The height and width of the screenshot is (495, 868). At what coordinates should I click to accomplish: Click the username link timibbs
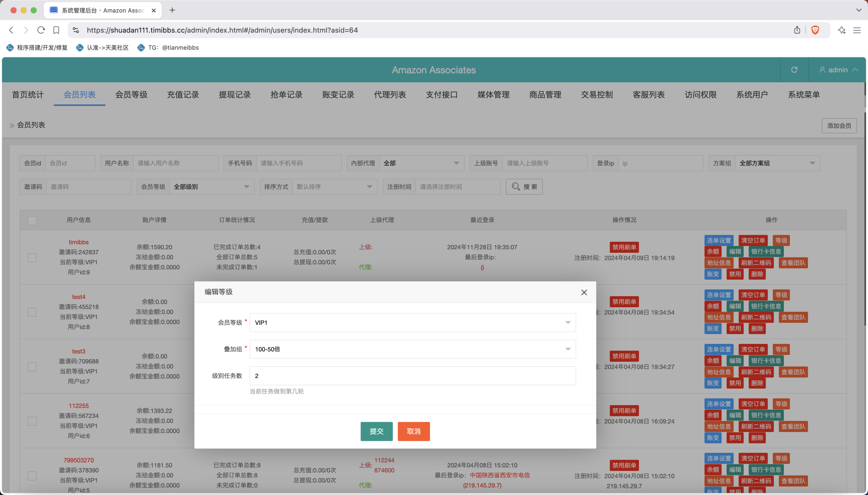point(79,242)
